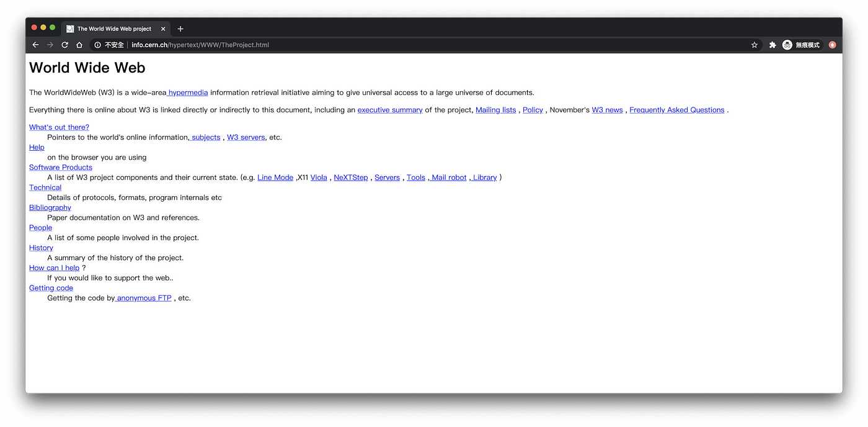
Task: Click the favicon of the open tab
Action: (x=70, y=29)
